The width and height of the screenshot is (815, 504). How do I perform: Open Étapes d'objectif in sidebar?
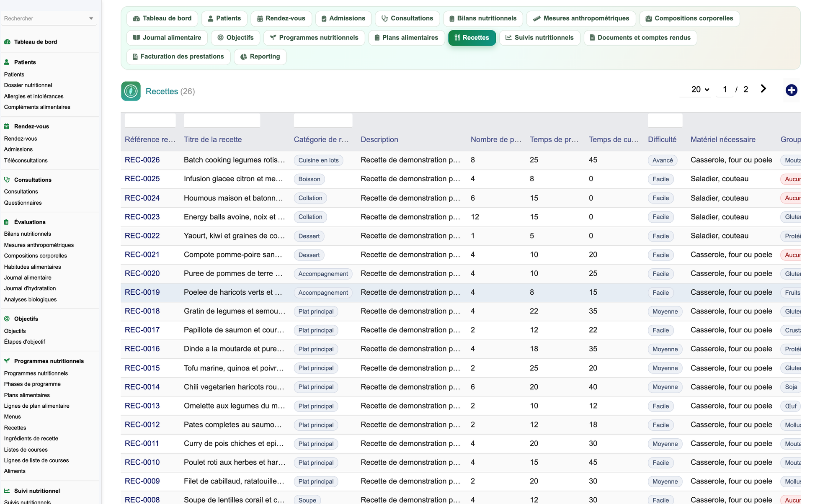pos(24,342)
